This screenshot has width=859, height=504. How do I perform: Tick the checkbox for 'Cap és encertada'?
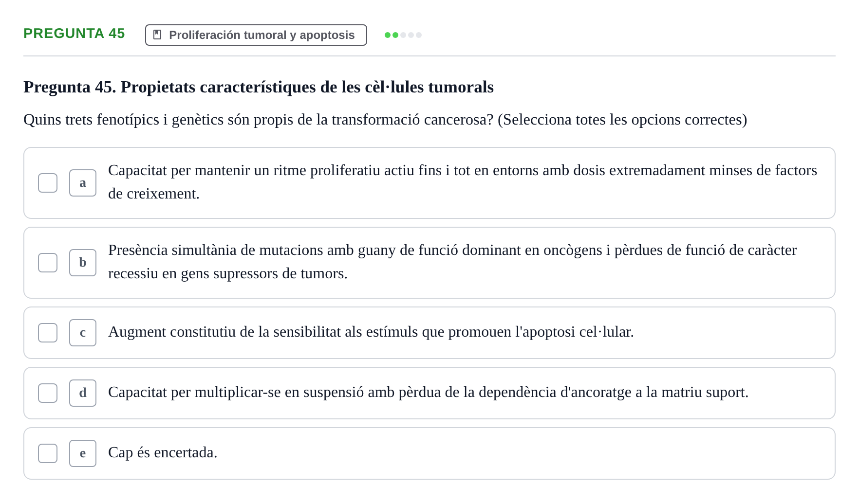coord(48,453)
